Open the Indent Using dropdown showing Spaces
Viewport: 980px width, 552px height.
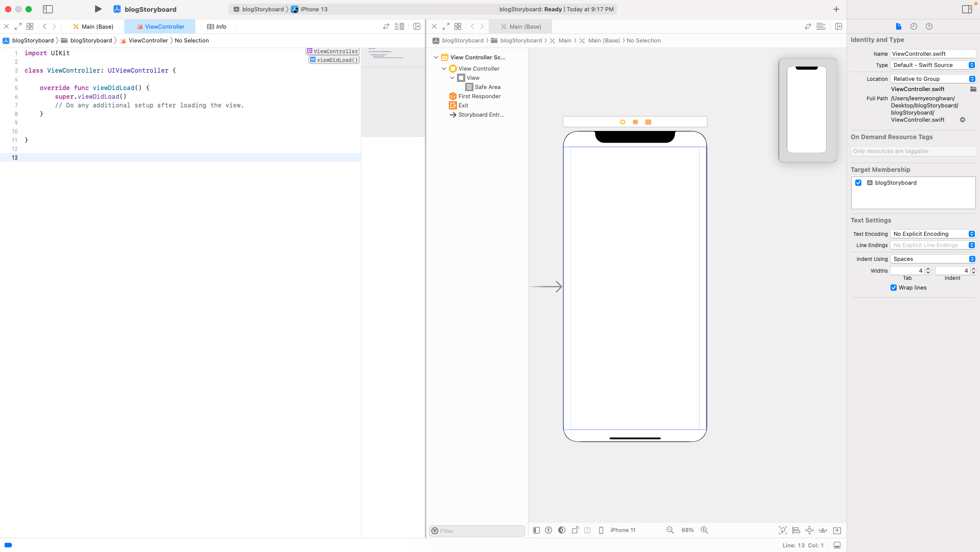point(933,259)
